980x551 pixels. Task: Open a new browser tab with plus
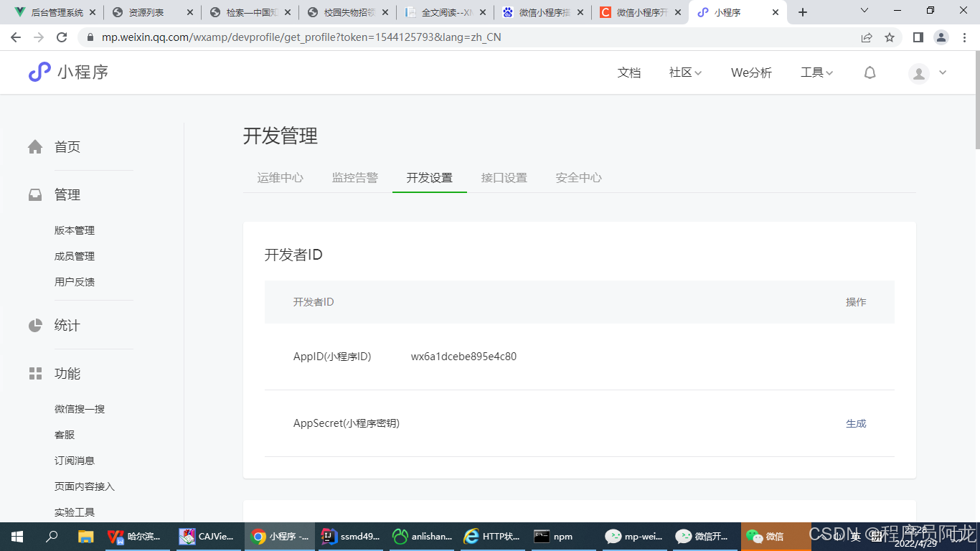[x=803, y=12]
